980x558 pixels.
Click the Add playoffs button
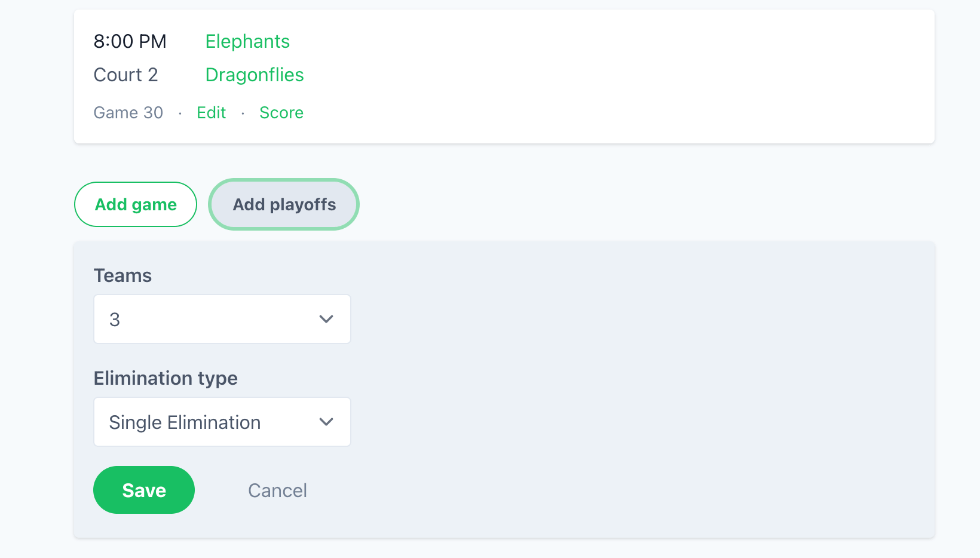click(x=283, y=204)
